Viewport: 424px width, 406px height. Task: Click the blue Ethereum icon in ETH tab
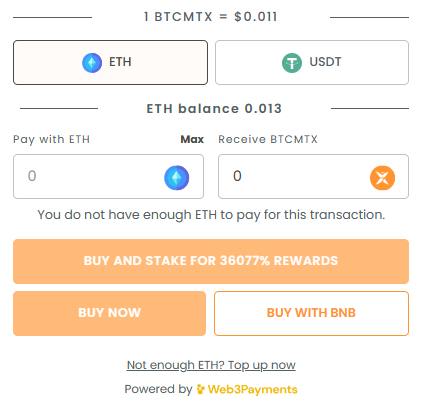tap(92, 63)
